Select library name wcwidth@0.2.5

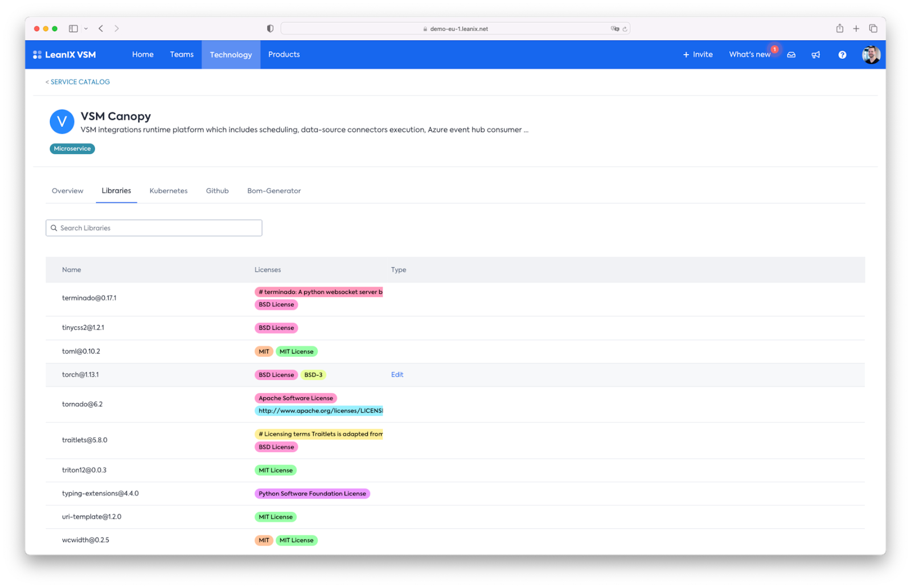(85, 540)
